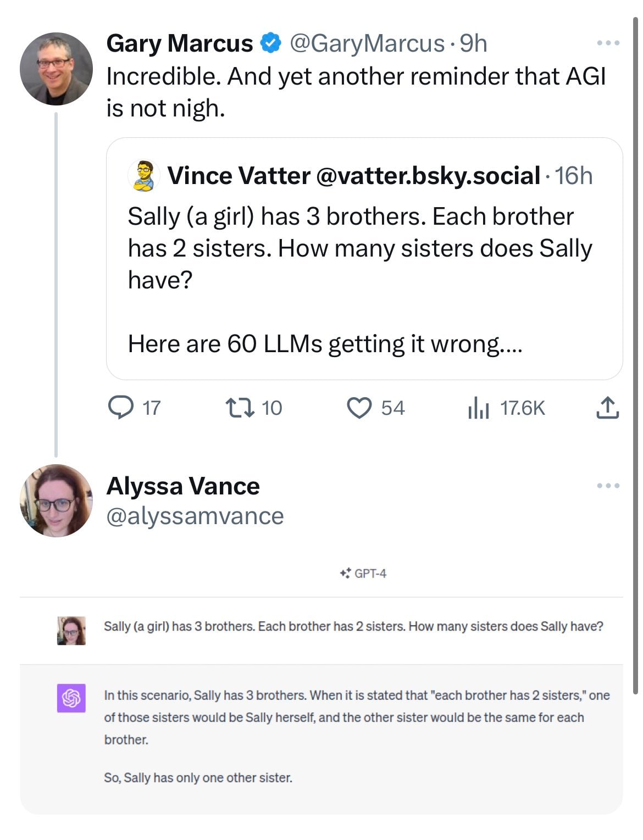Screen dimensions: 643x840
Task: Like the tweet with heart icon
Action: coord(359,408)
